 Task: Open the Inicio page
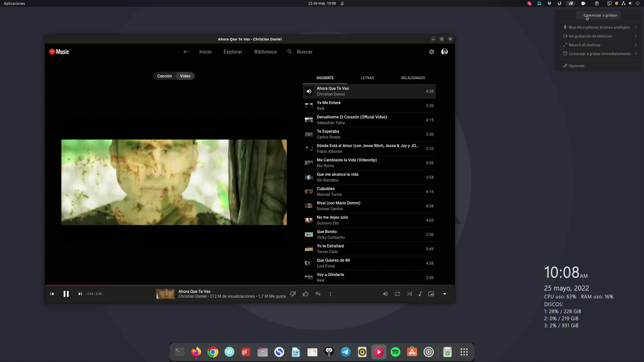point(205,52)
